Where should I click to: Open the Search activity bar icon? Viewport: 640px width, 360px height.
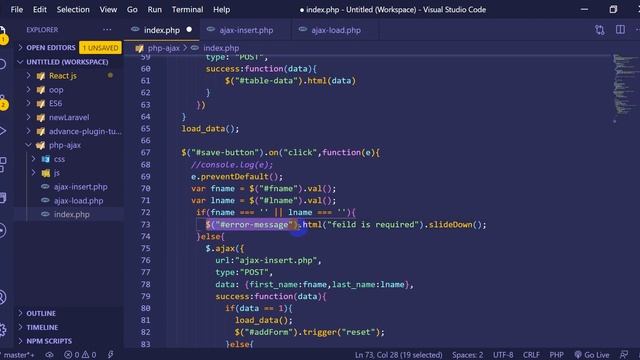[x=2, y=64]
